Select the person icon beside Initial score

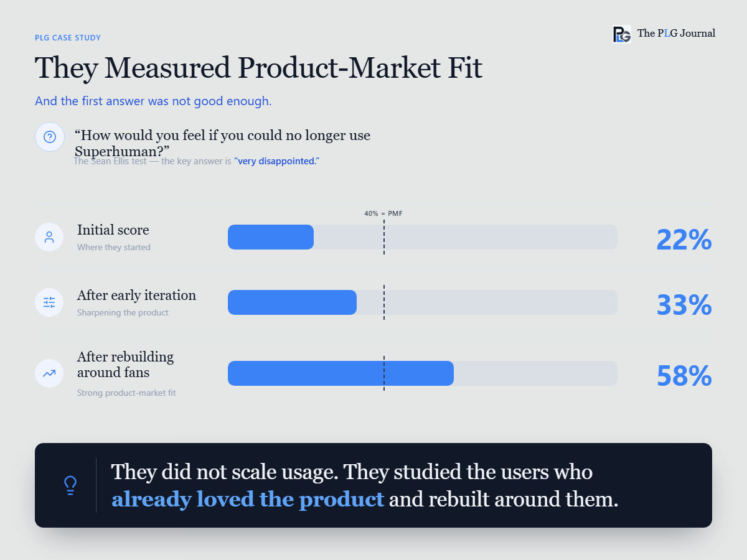[49, 237]
